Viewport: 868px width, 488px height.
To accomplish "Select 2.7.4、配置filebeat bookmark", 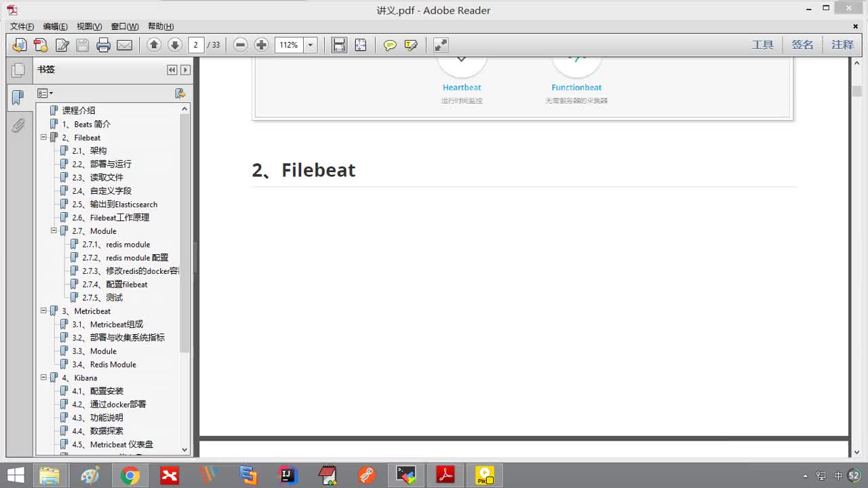I will (x=115, y=285).
